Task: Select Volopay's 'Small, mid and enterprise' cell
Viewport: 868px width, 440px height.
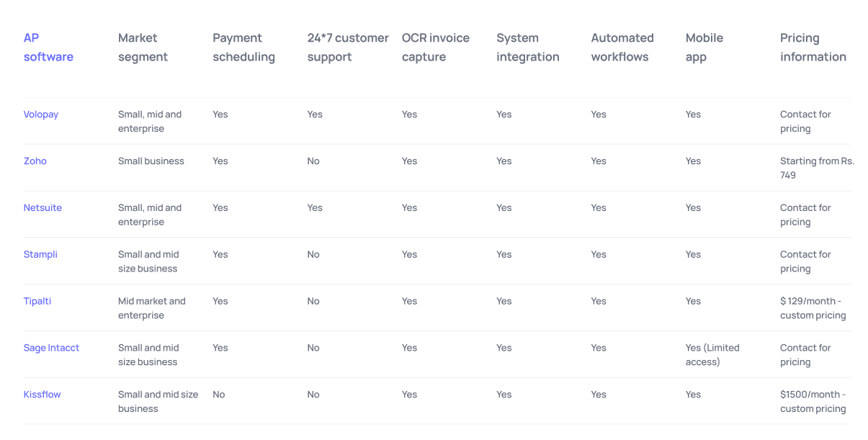Action: pos(150,122)
